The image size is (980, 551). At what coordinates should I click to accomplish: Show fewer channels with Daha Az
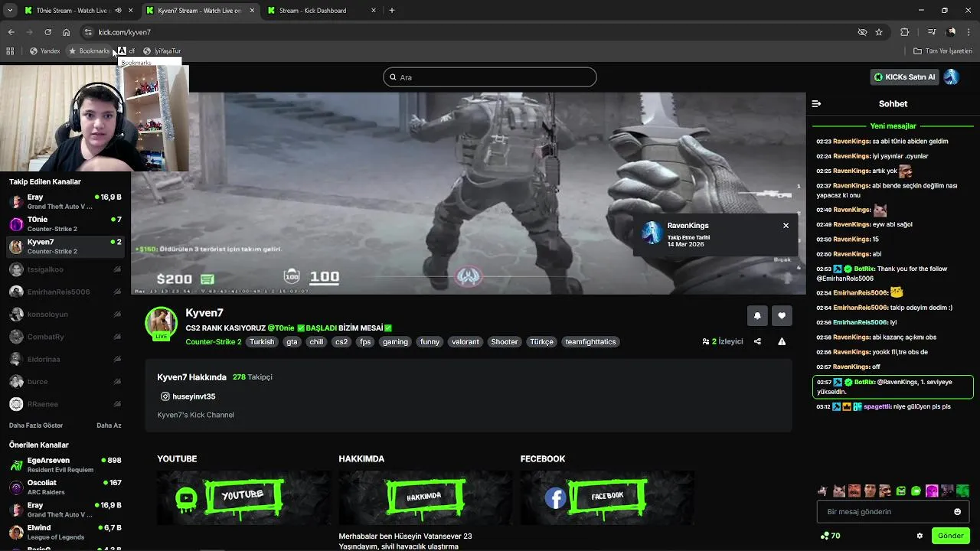[x=109, y=425]
